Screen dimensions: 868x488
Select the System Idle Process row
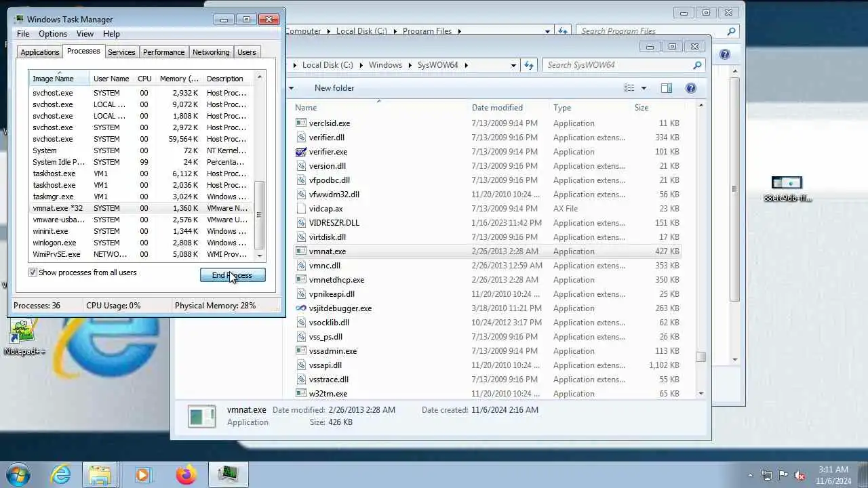point(141,162)
